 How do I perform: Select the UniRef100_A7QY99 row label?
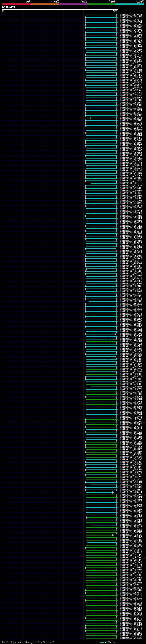[x=131, y=65]
